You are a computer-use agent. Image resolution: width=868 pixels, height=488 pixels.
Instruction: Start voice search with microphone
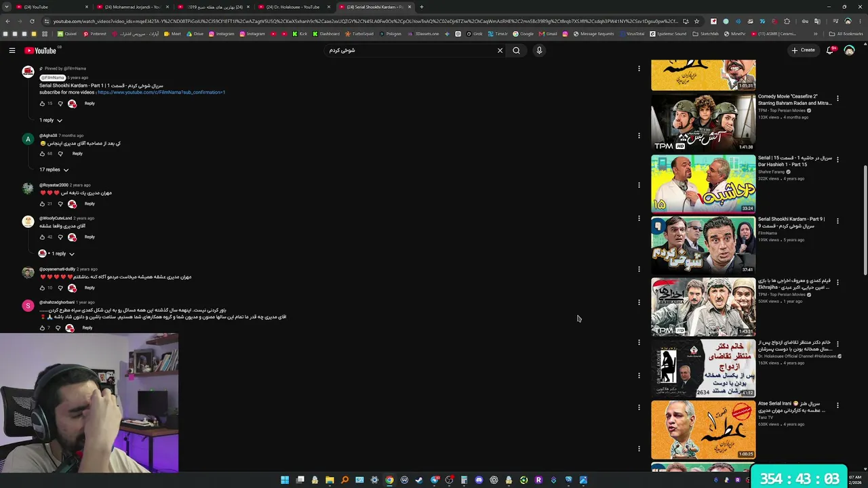539,50
